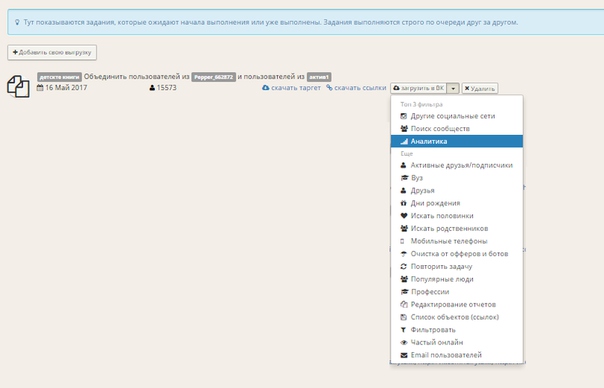Click the person icon beside Активные друзья/подписчики
The image size is (604, 388).
point(403,165)
